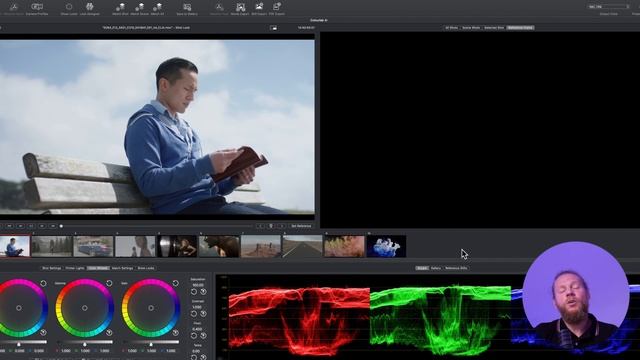The height and width of the screenshot is (360, 640).
Task: Select the Selected Shot view tab
Action: click(494, 28)
